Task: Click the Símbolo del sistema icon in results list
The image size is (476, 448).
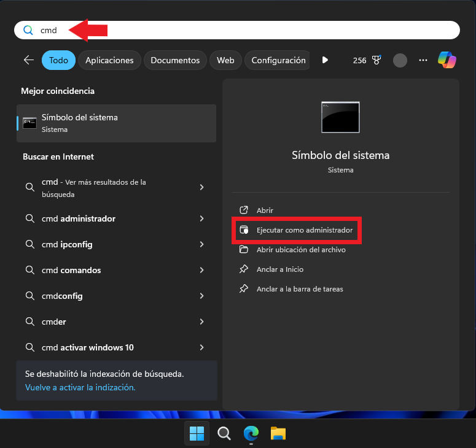Action: coord(29,123)
